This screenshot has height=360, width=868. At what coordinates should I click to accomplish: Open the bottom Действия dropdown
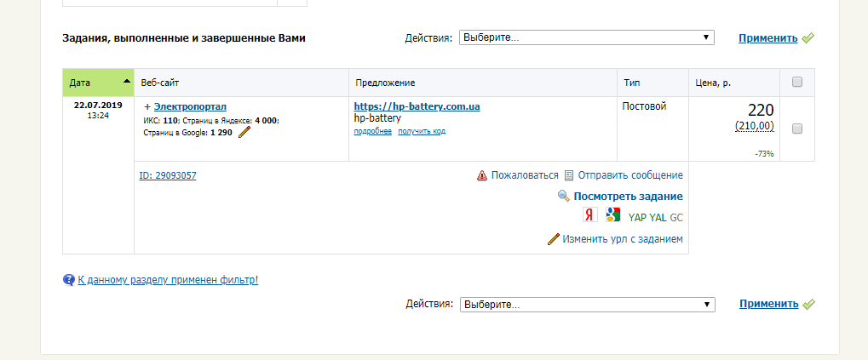587,304
